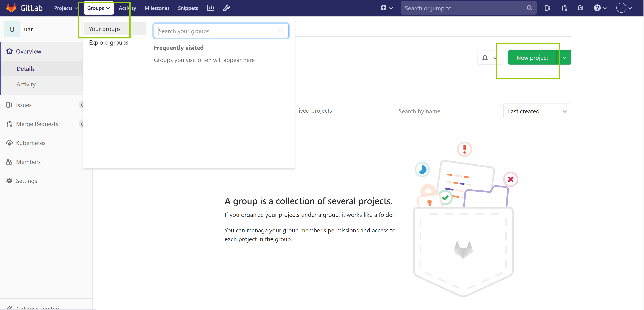Select Your groups in dropdown

point(115,29)
